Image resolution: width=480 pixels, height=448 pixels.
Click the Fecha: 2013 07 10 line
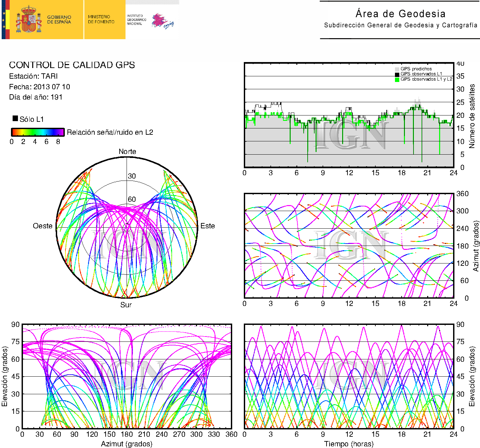[x=40, y=87]
